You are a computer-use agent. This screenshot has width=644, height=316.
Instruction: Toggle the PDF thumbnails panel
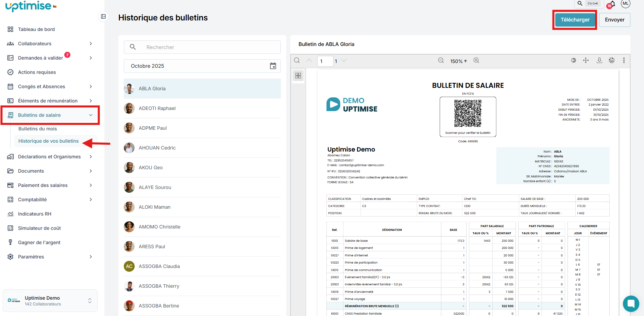pyautogui.click(x=298, y=76)
